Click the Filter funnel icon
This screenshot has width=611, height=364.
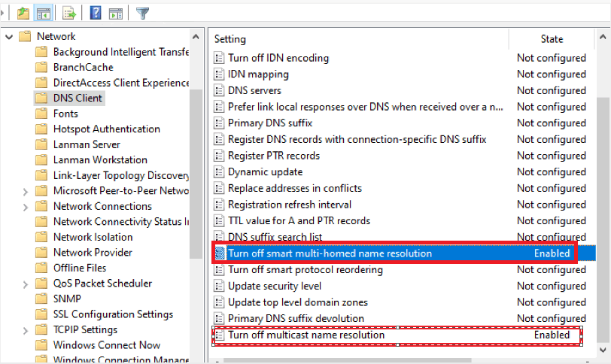[142, 14]
